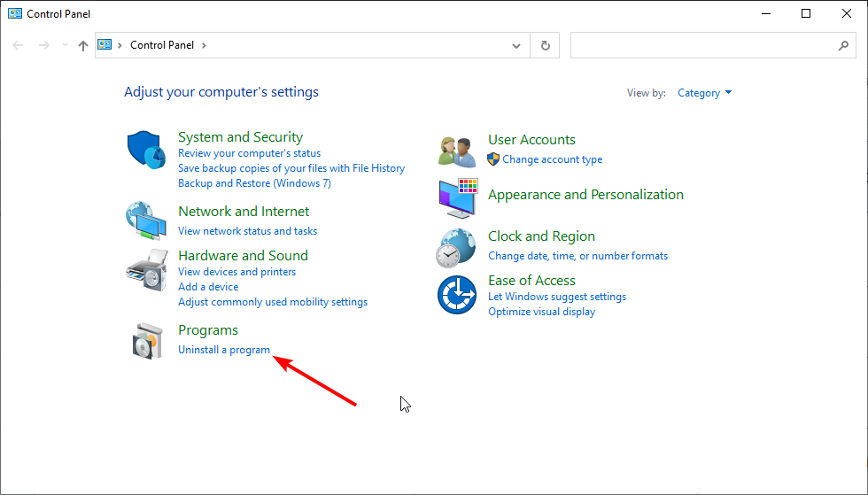Click the User Accounts people icon
Screen dimensions: 868x495
click(x=457, y=151)
